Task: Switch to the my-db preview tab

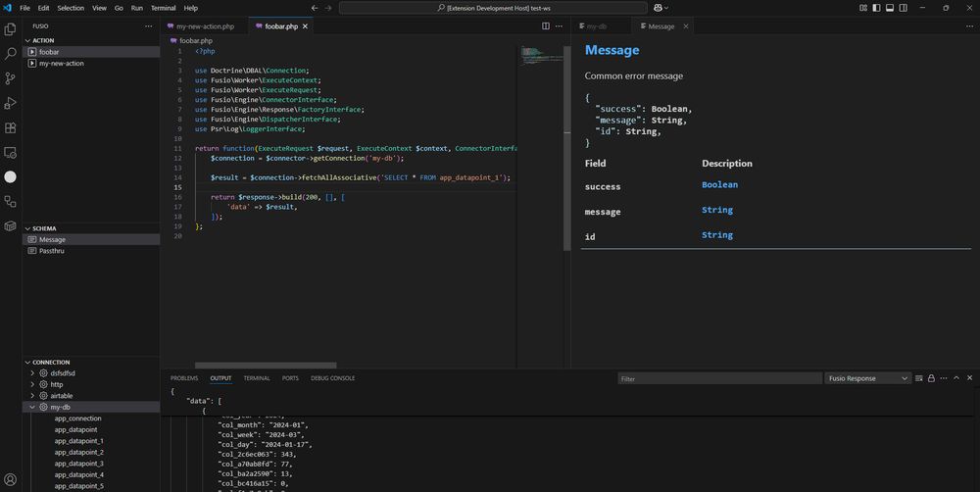Action: 595,26
